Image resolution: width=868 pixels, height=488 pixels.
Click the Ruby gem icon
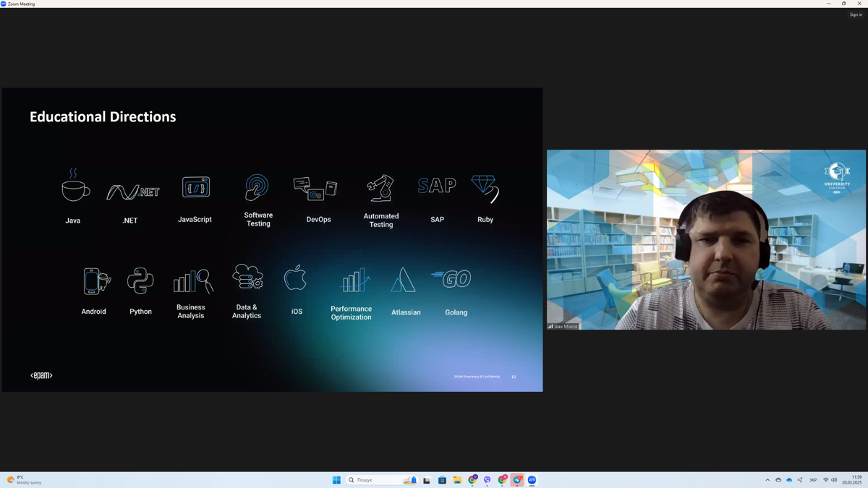485,189
